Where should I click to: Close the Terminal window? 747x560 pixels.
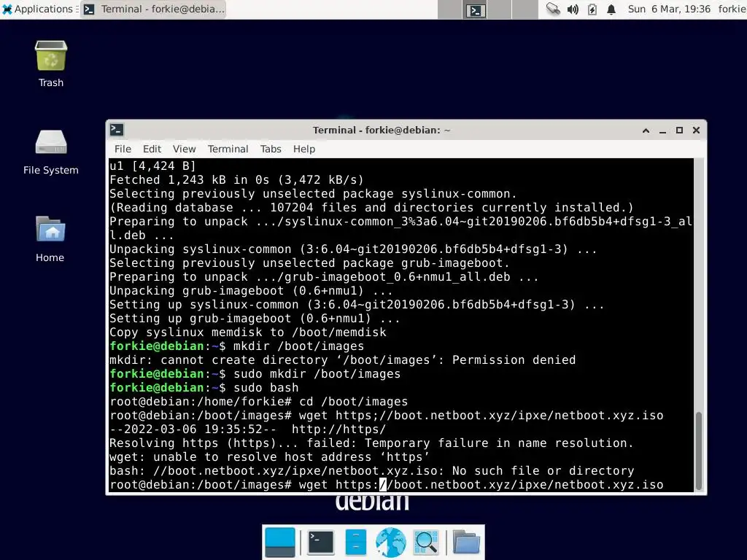pos(696,130)
